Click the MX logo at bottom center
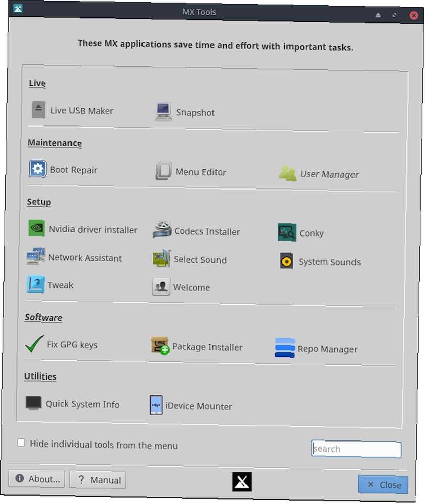Image resolution: width=425 pixels, height=504 pixels. click(x=242, y=482)
